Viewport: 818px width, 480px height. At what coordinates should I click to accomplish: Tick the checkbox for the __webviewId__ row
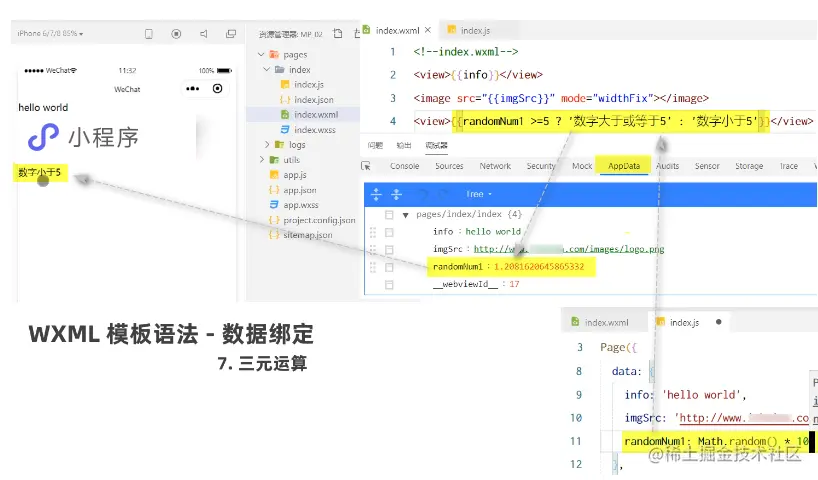[x=389, y=284]
